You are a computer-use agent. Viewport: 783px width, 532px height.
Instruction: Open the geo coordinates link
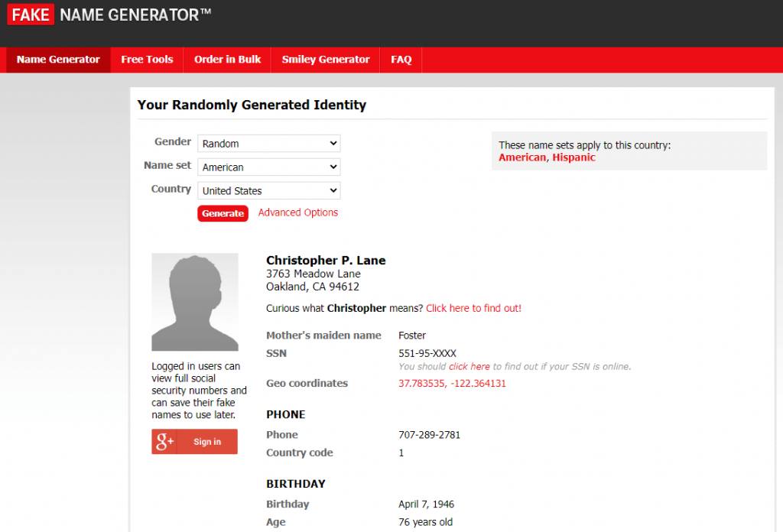[452, 384]
